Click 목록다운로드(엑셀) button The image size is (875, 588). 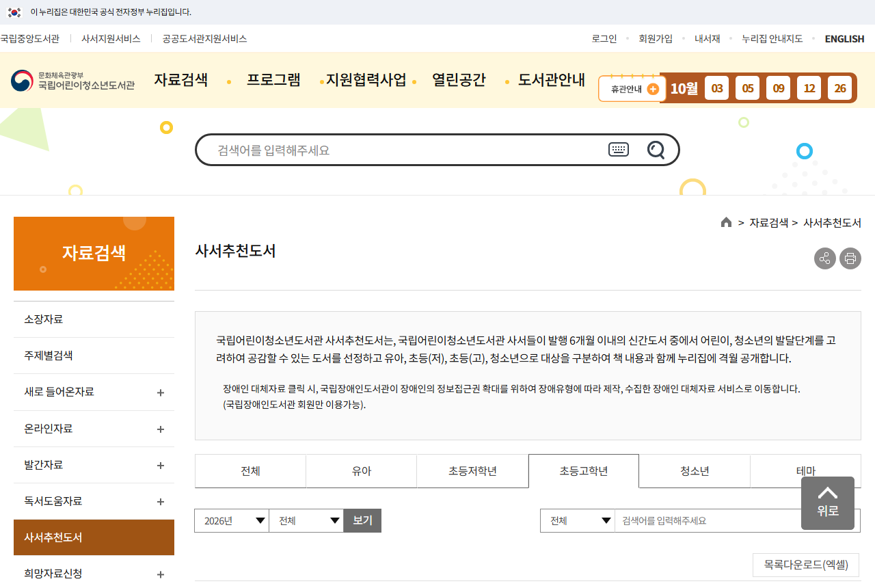806,565
